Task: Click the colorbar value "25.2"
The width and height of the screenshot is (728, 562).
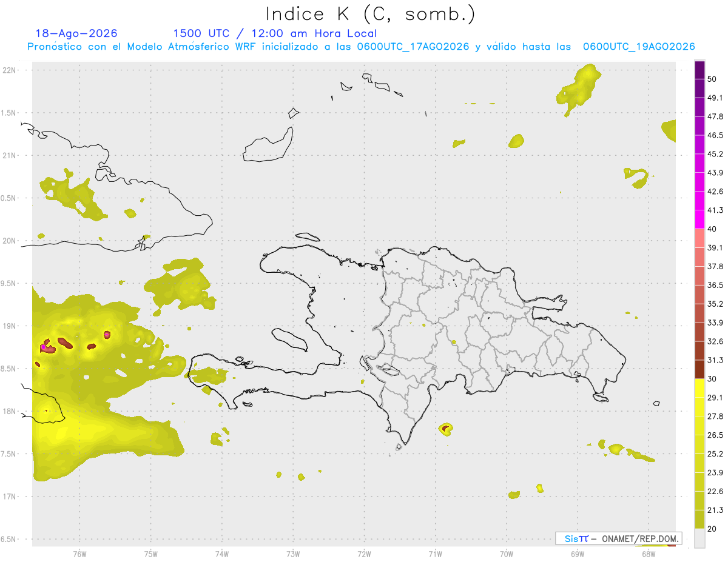Action: [x=716, y=454]
